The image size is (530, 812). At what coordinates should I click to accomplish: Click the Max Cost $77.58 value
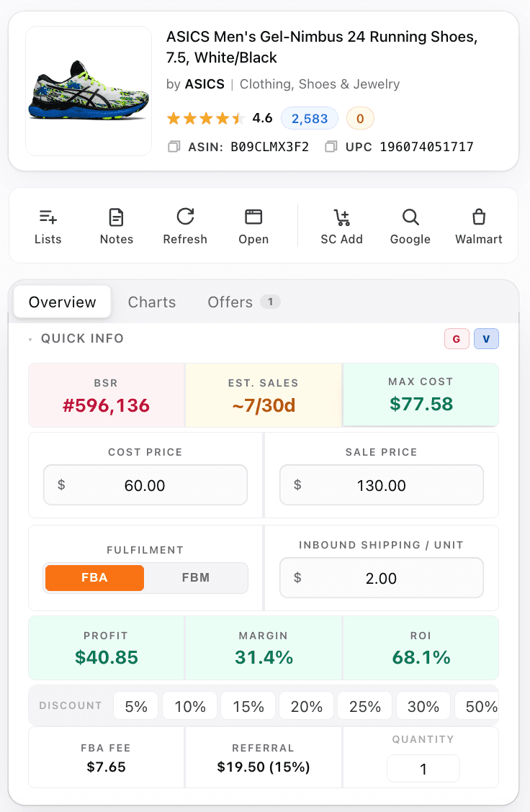point(421,404)
